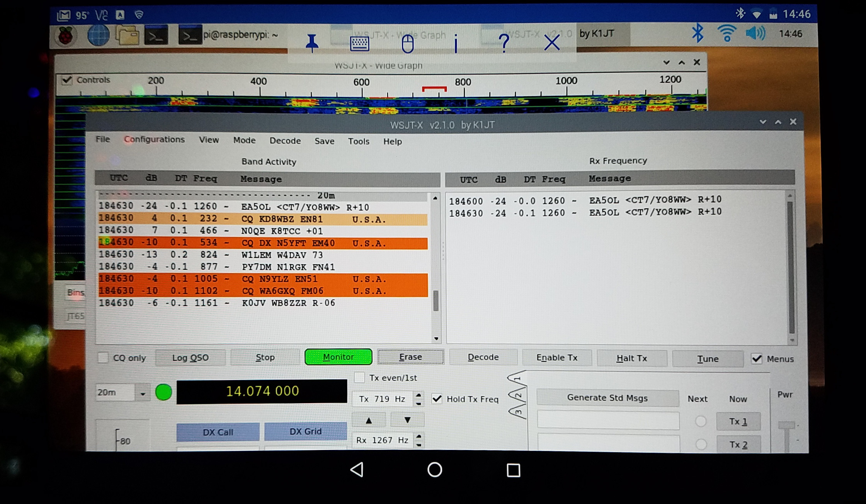This screenshot has height=504, width=866.
Task: Open the VNC help question icon
Action: tap(504, 42)
